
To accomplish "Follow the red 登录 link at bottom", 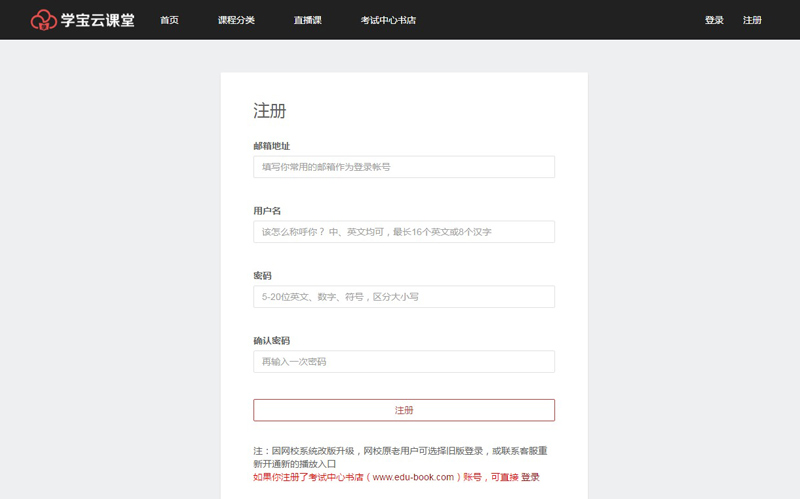I will (530, 477).
